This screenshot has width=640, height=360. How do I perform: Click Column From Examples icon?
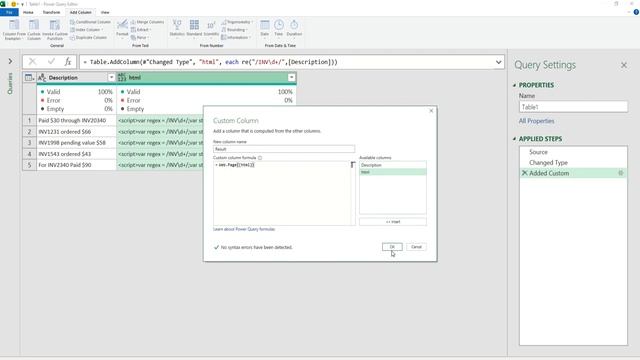14,25
